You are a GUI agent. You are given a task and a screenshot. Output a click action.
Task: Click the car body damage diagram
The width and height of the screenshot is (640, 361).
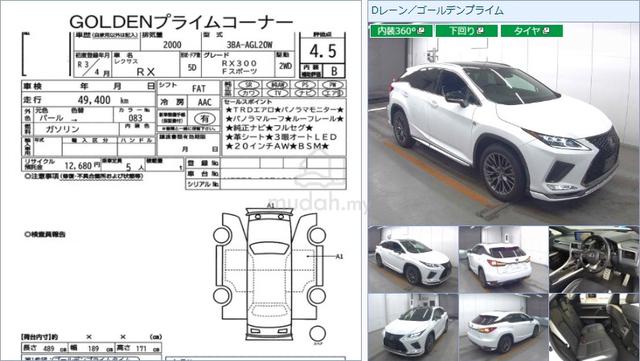click(x=269, y=274)
